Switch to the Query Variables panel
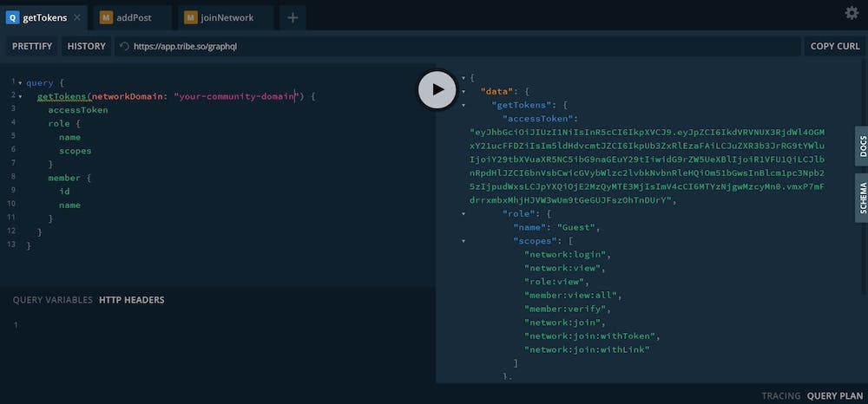The image size is (868, 404). (x=52, y=300)
